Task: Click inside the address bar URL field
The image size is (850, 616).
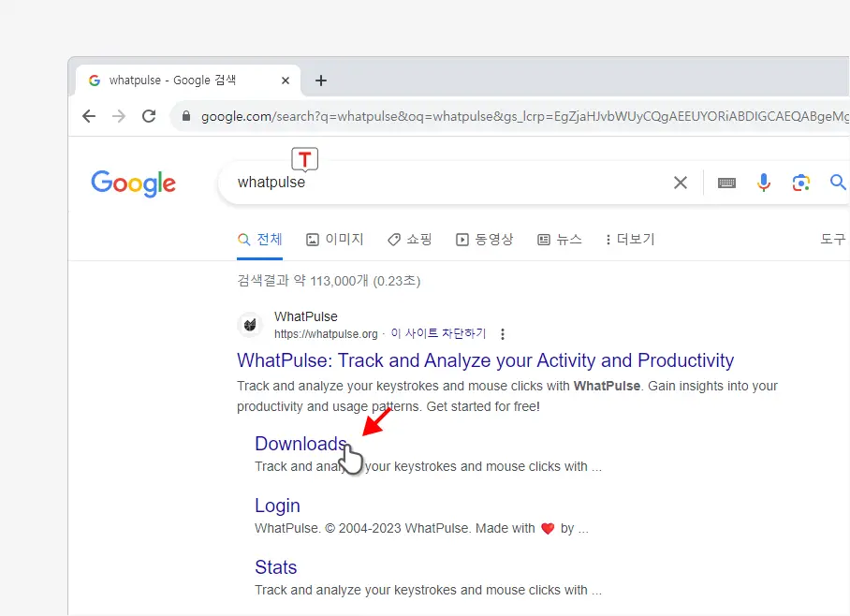Action: (468, 116)
